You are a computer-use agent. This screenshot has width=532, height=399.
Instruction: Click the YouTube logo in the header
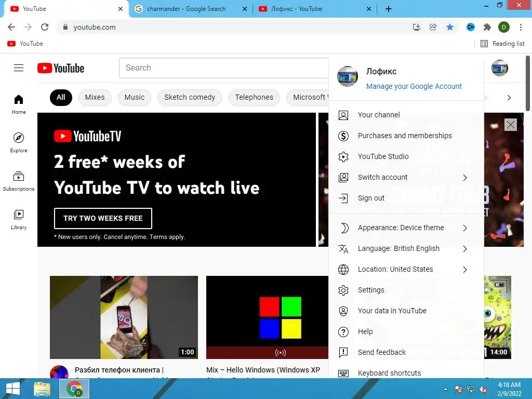point(61,68)
